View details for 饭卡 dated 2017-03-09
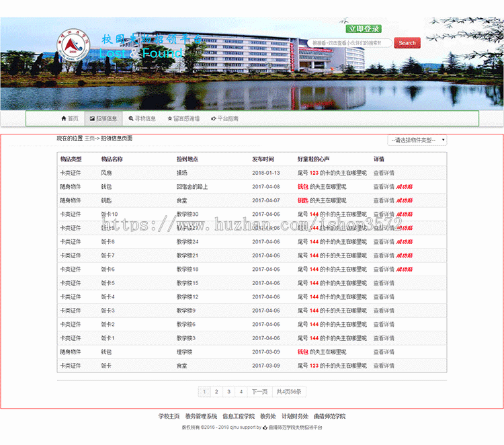Image resolution: width=504 pixels, height=445 pixels. 384,366
